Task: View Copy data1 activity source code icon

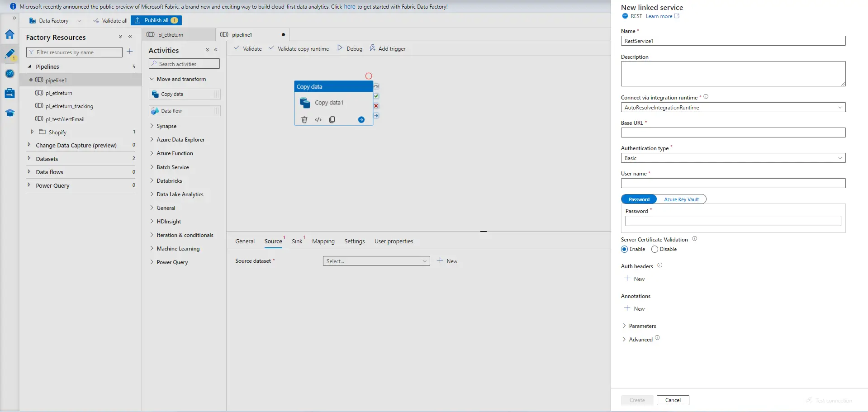Action: [x=318, y=119]
